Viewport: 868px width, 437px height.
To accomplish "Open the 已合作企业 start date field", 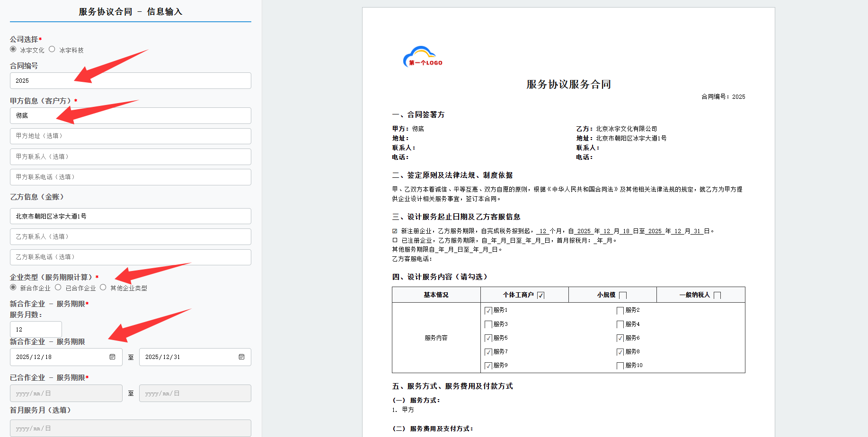I will (66, 393).
